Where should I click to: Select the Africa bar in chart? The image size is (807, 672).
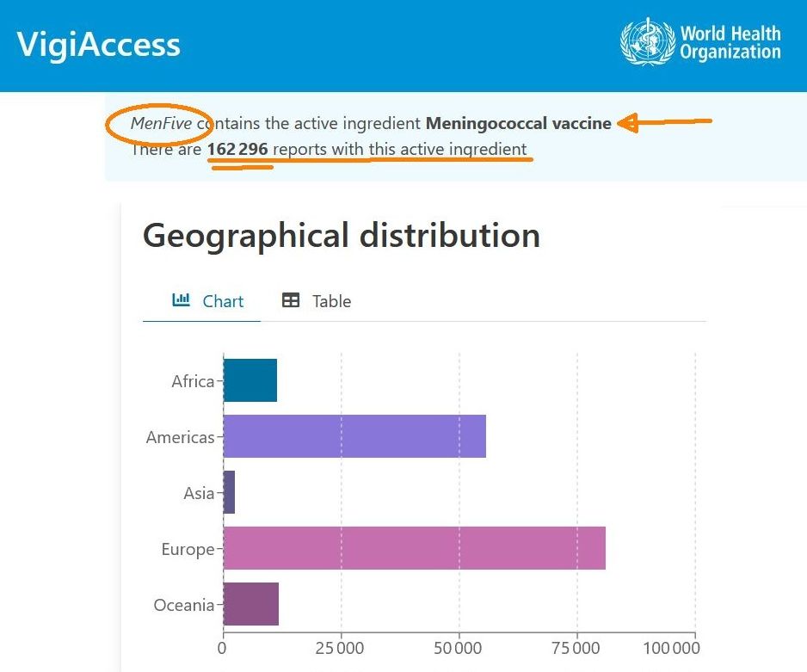[x=250, y=380]
